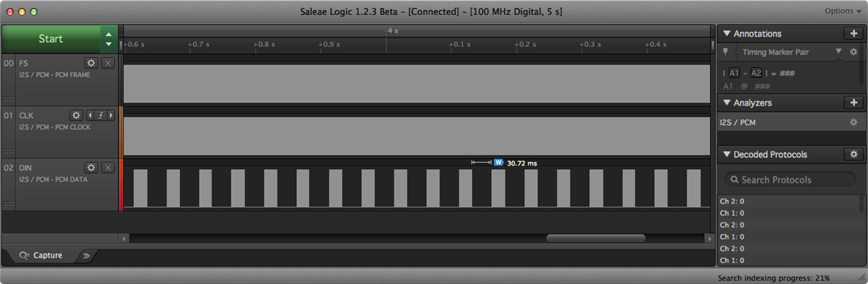Viewport: 868px width, 284px height.
Task: Open FS channel settings gear
Action: coord(91,63)
